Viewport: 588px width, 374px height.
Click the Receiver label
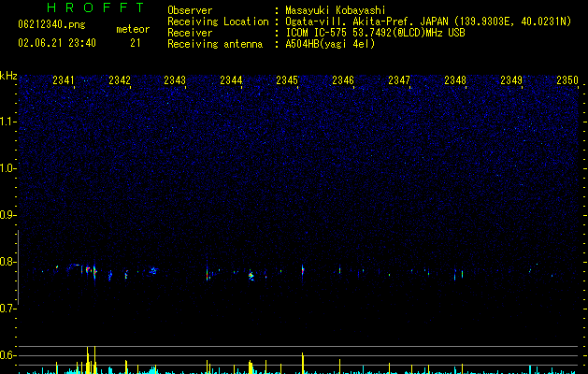point(190,33)
